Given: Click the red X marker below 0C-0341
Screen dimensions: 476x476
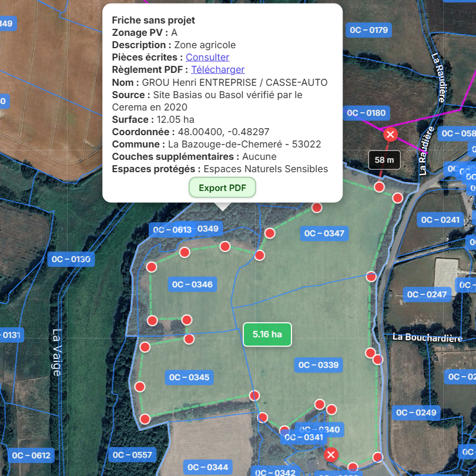Looking at the screenshot, I should (331, 454).
